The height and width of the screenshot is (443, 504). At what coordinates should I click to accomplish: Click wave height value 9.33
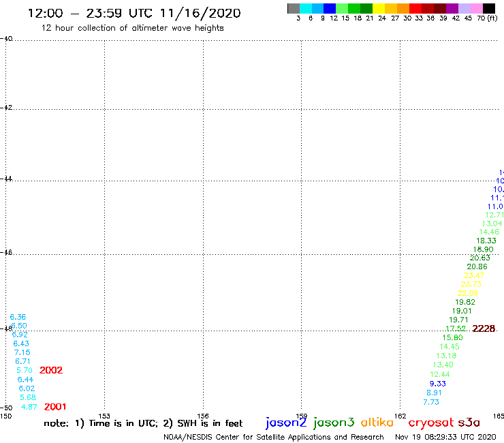438,384
